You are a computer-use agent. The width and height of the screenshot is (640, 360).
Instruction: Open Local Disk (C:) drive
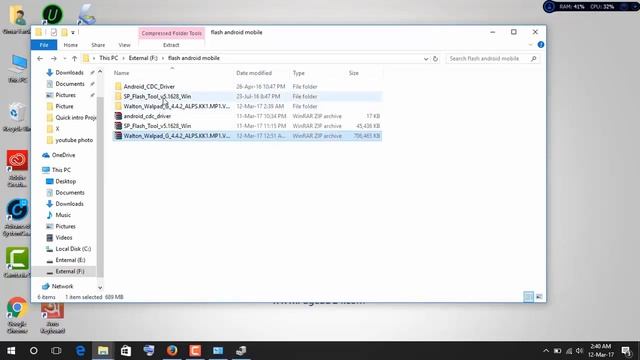click(73, 249)
